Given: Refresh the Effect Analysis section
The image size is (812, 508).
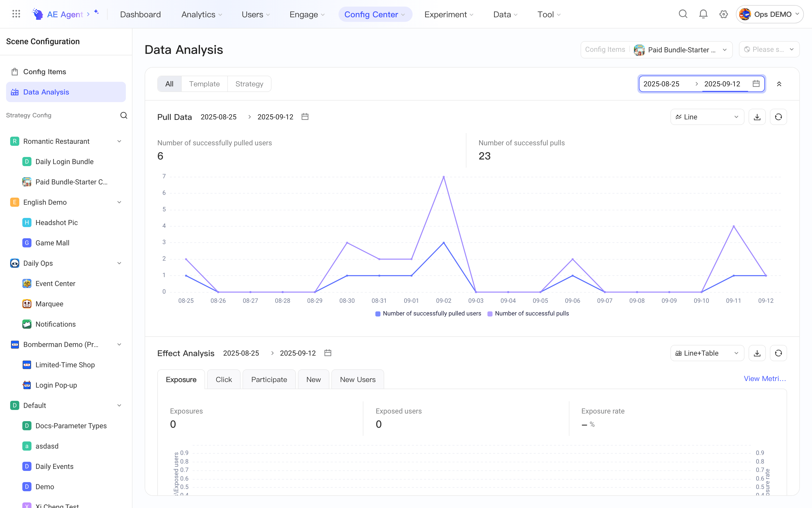Looking at the screenshot, I should click(x=779, y=353).
